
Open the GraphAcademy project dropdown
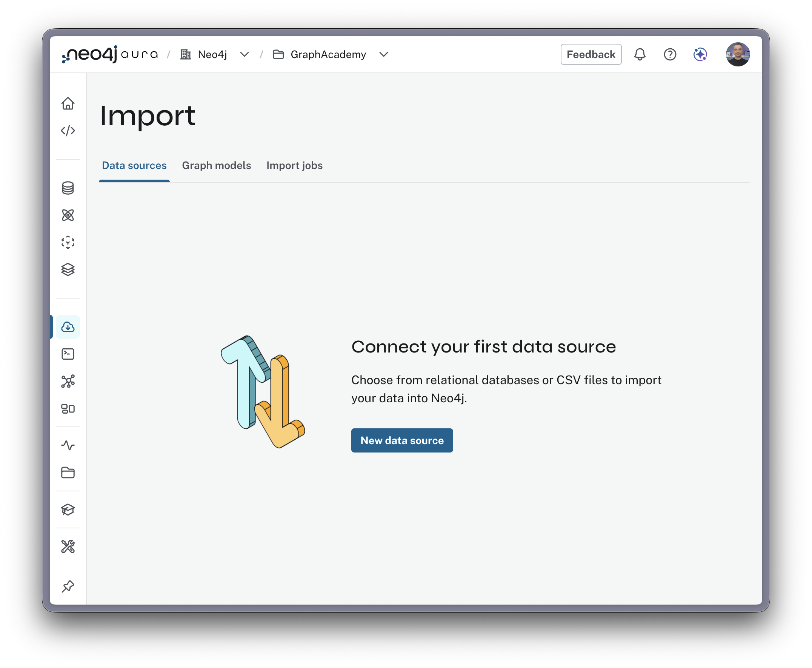tap(383, 54)
